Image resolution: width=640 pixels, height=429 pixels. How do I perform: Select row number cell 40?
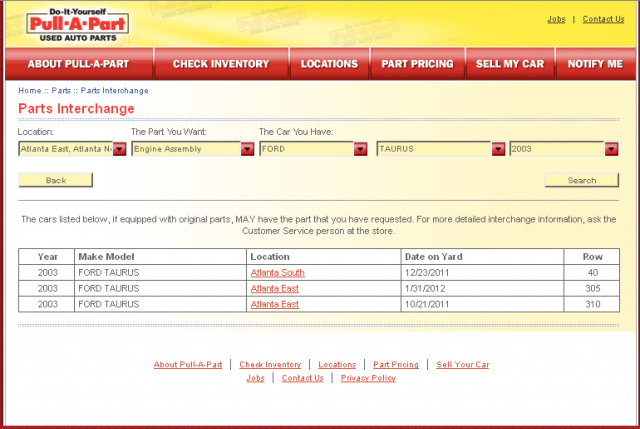pos(593,273)
